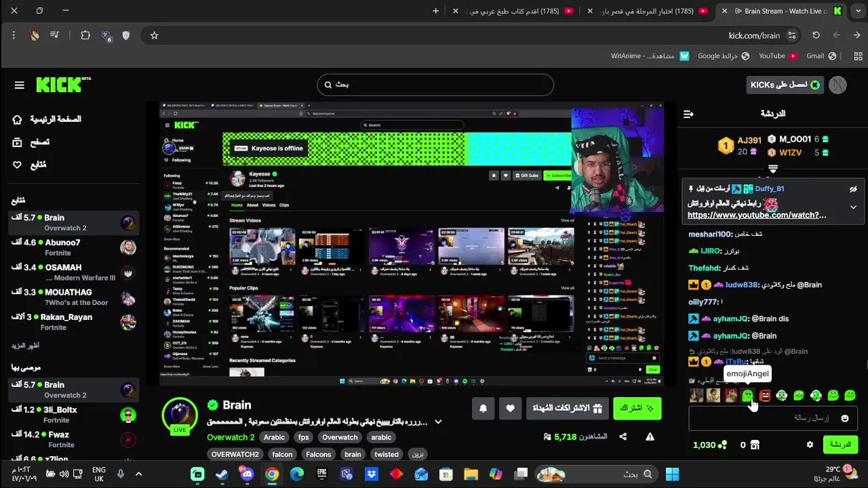
Task: Open the MOUATHAG channel
Action: [73, 297]
